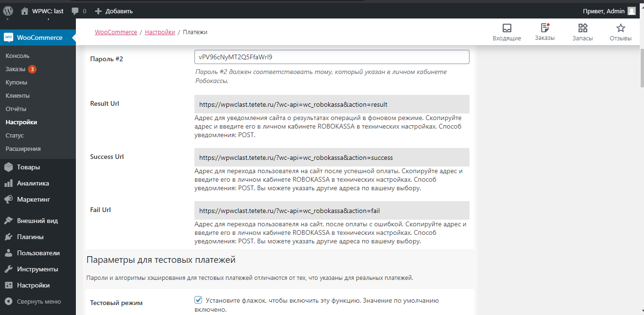
Task: Click the Fail Url field
Action: tap(332, 210)
